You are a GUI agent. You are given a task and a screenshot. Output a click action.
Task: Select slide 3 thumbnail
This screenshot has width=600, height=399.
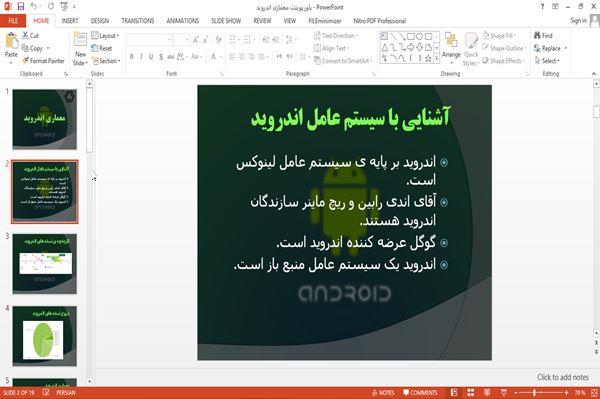(x=44, y=264)
